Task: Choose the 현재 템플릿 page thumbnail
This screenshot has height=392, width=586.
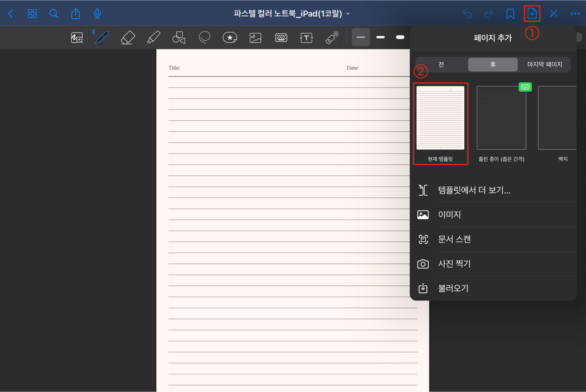Action: point(440,118)
